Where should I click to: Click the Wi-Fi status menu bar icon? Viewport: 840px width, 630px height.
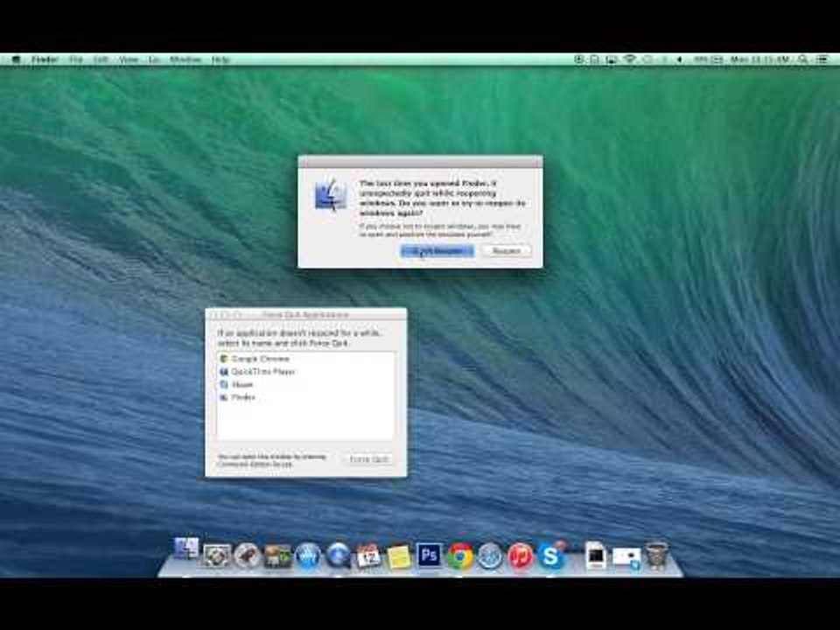[629, 59]
